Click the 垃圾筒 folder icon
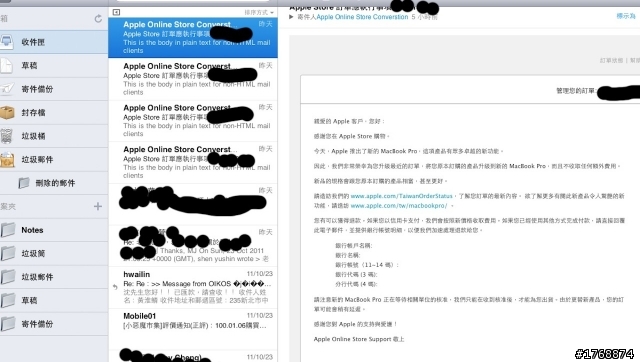Image resolution: width=640 pixels, height=362 pixels. click(x=8, y=253)
